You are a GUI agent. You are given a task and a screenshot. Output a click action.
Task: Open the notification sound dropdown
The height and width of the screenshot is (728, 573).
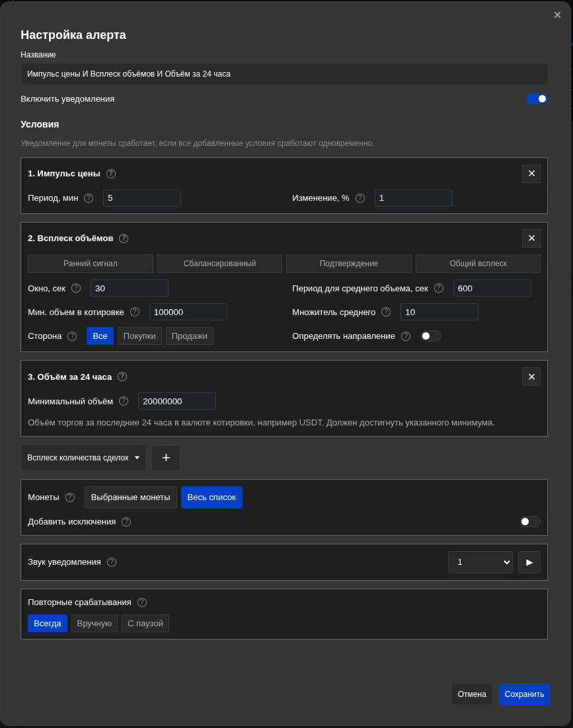click(480, 562)
